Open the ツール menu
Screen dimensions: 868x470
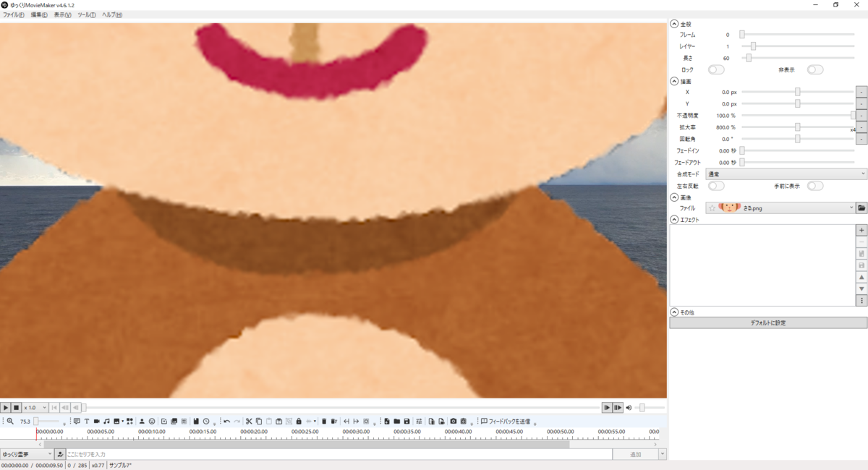point(86,14)
